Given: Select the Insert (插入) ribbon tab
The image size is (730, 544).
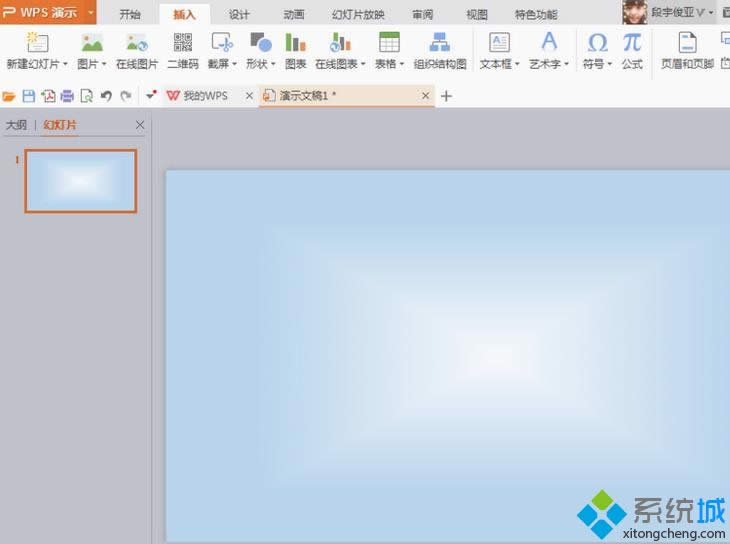Looking at the screenshot, I should tap(184, 14).
